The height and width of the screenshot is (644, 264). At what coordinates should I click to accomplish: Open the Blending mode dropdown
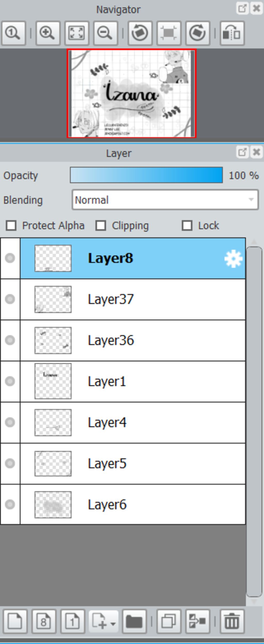coord(165,200)
